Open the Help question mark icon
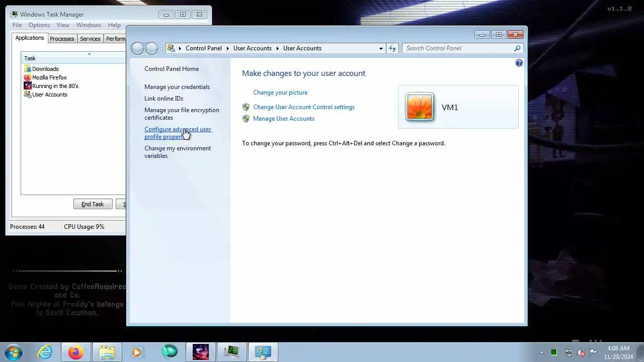 (x=519, y=63)
